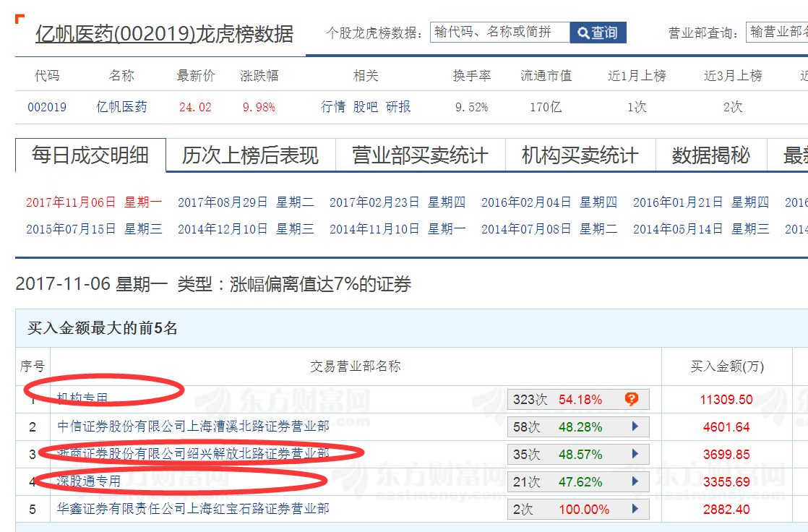Image resolution: width=808 pixels, height=532 pixels.
Task: Click buy amount 3355.69
Action: [x=726, y=482]
